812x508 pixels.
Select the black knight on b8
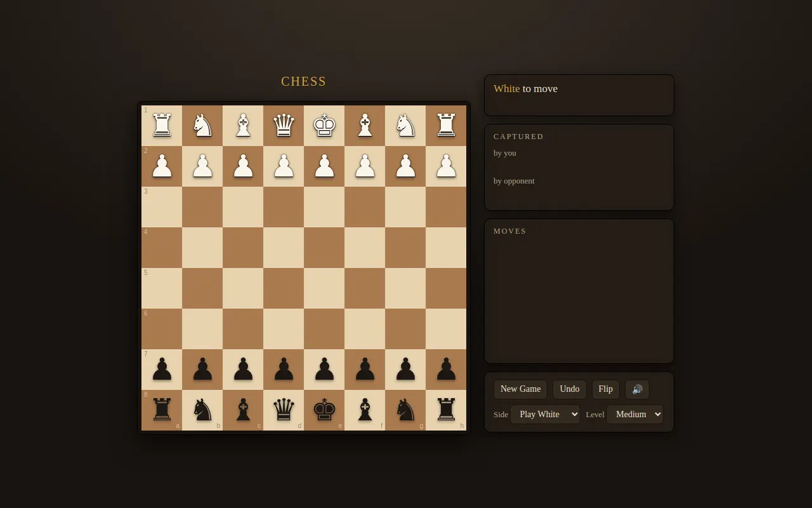pyautogui.click(x=202, y=410)
